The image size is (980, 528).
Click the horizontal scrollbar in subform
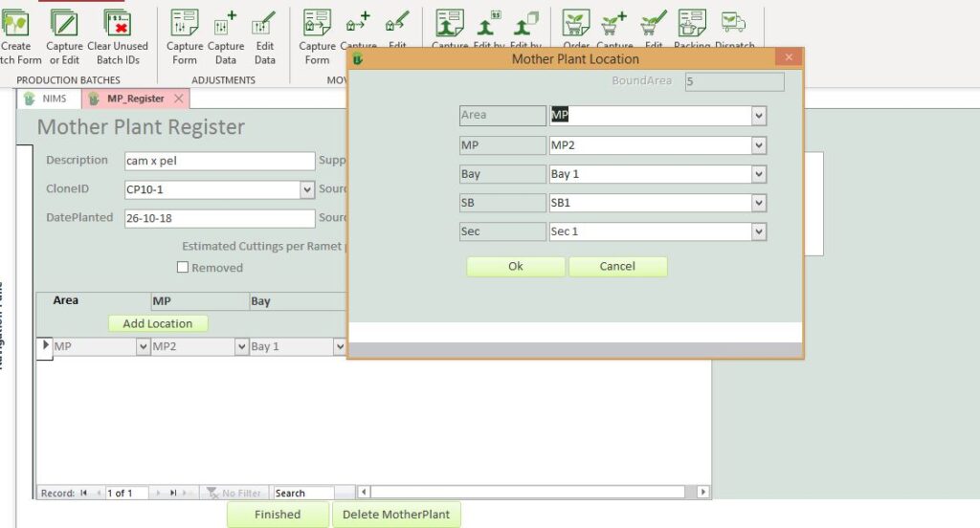point(526,493)
